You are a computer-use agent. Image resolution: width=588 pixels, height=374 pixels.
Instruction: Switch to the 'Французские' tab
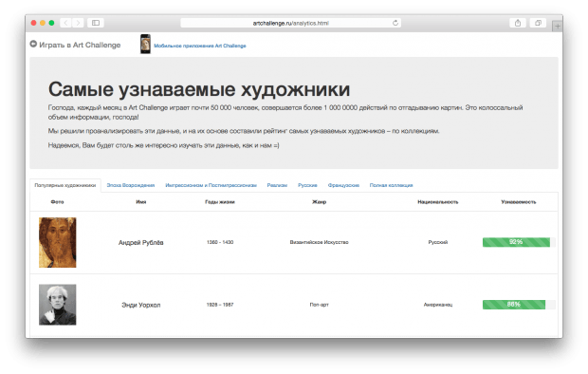click(x=343, y=185)
